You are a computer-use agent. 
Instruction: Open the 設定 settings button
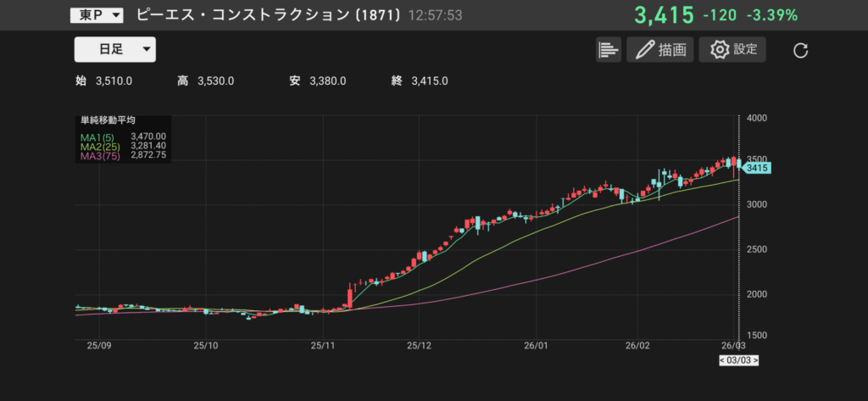click(x=732, y=50)
